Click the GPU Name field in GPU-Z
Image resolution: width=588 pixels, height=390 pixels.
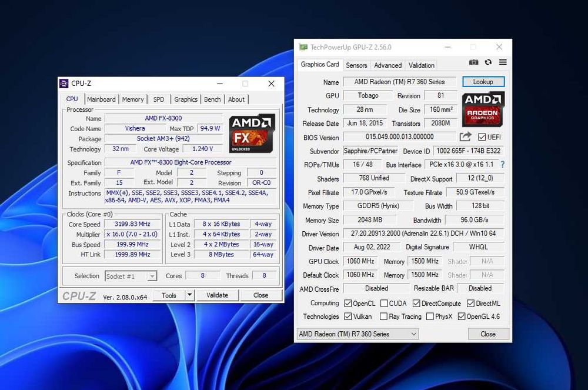(399, 82)
